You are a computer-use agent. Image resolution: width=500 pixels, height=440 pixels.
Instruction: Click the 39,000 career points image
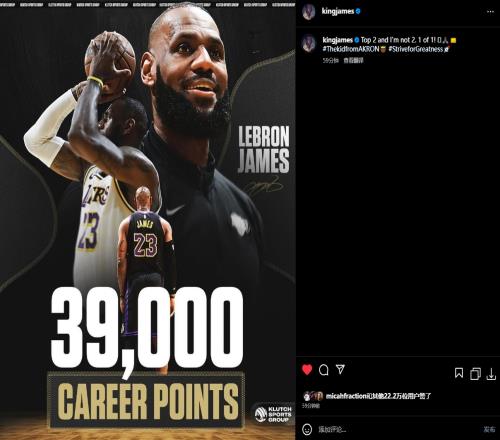[148, 220]
